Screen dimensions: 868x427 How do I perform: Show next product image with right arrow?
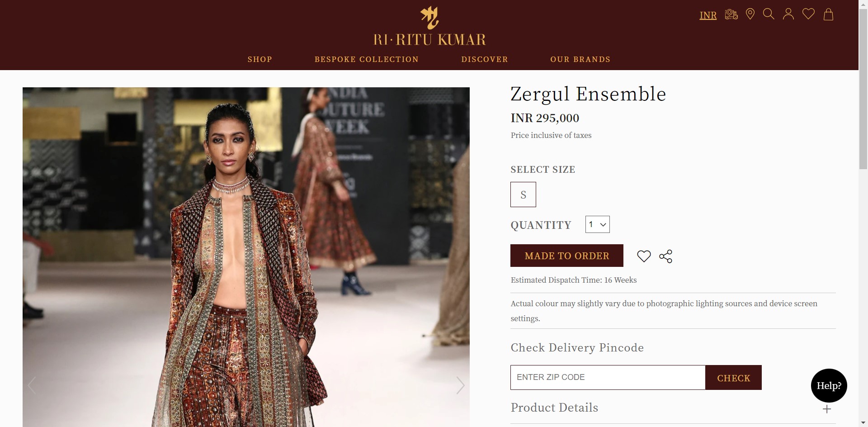click(460, 385)
